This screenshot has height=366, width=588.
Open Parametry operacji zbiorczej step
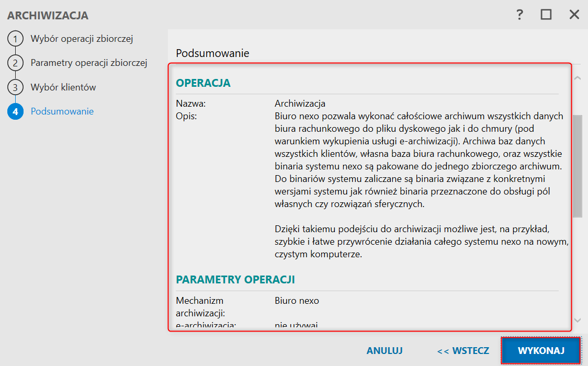click(x=89, y=63)
